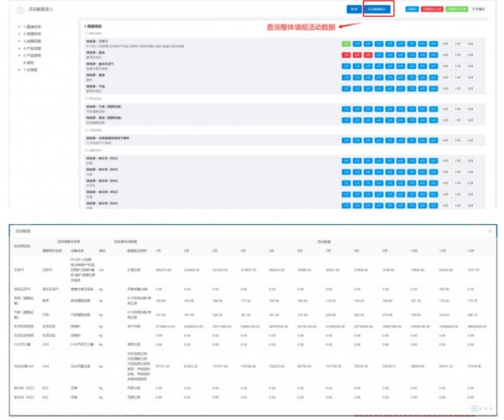The height and width of the screenshot is (420, 504).
Task: Expand the arrow beside 3 运输间接
Action: click(x=19, y=41)
